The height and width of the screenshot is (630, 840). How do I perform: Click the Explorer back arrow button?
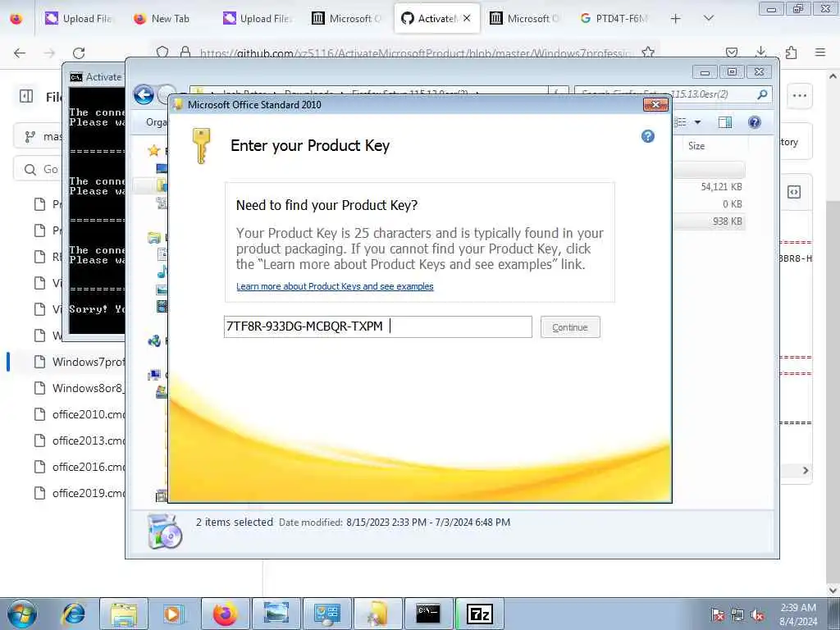point(144,95)
